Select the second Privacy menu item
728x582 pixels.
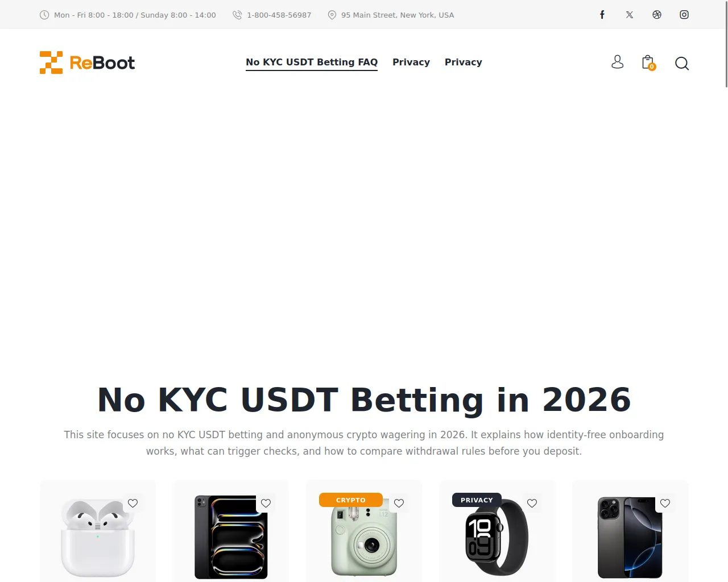pos(464,62)
